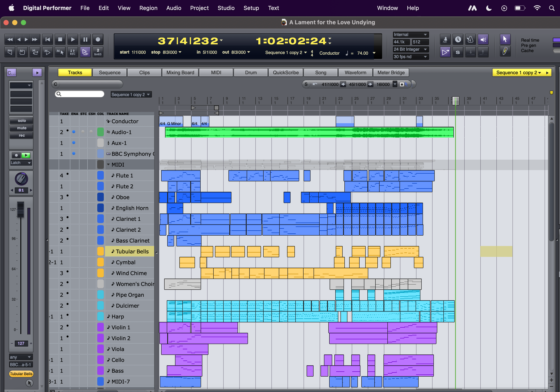Toggle the rec button in channel strip

[x=21, y=135]
